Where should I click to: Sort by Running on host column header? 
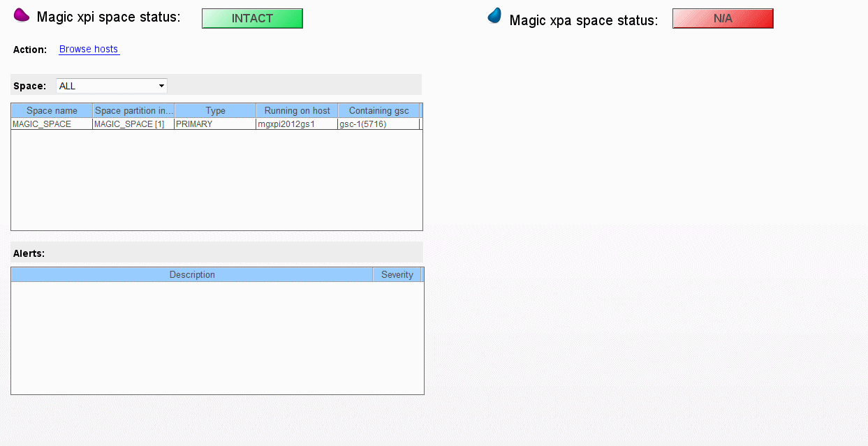(297, 111)
